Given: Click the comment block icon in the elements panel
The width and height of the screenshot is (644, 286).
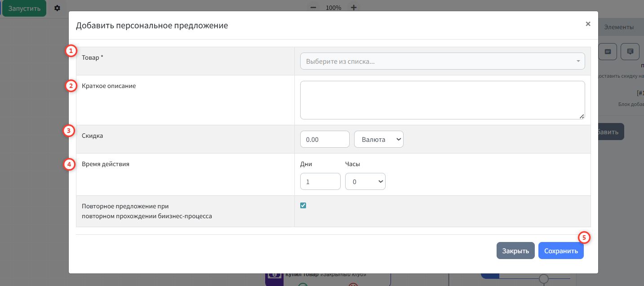Looking at the screenshot, I should click(630, 52).
